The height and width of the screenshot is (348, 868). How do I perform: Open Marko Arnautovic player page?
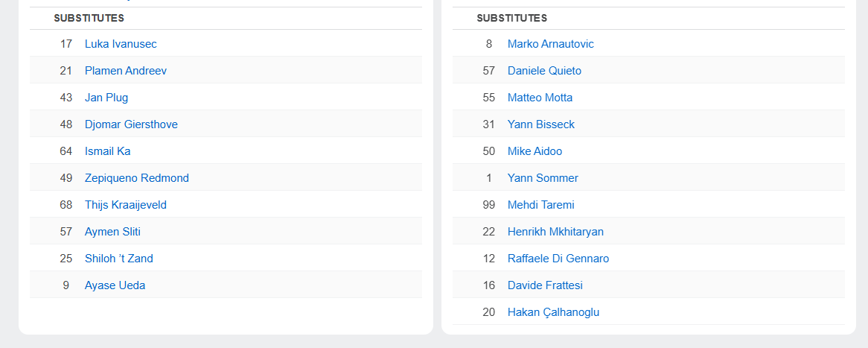(x=551, y=44)
